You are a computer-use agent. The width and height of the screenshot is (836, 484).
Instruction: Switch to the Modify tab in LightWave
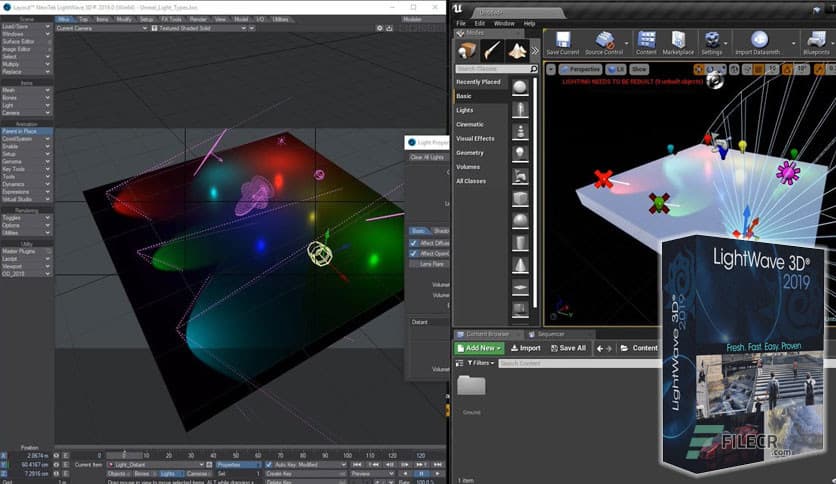tap(124, 19)
